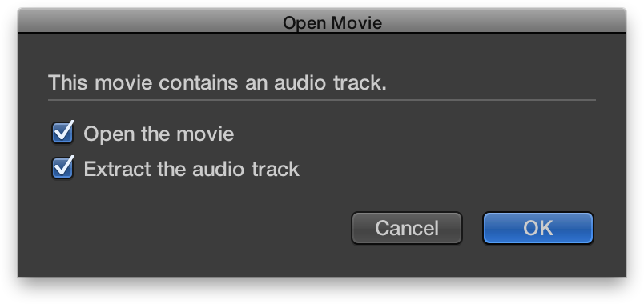Click the word Extract in second option label

(117, 169)
